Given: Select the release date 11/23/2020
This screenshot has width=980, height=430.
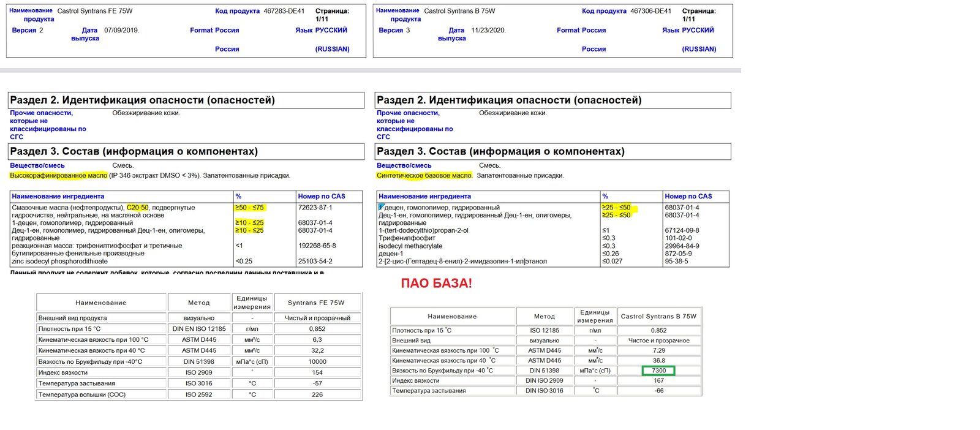Looking at the screenshot, I should point(489,30).
